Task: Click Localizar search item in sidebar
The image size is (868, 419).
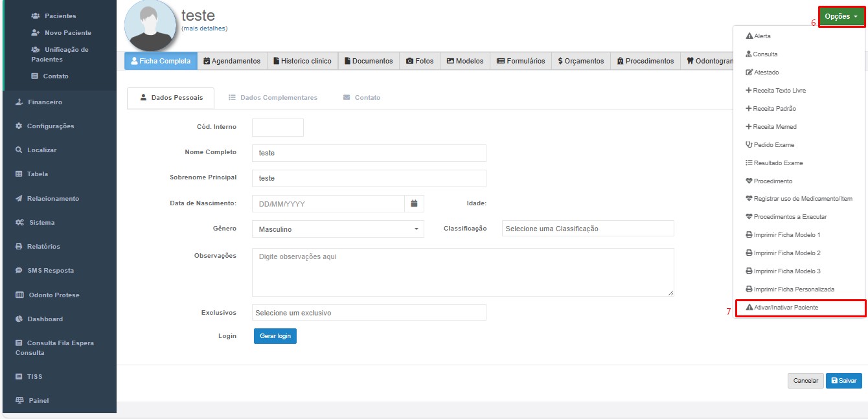Action: 41,150
